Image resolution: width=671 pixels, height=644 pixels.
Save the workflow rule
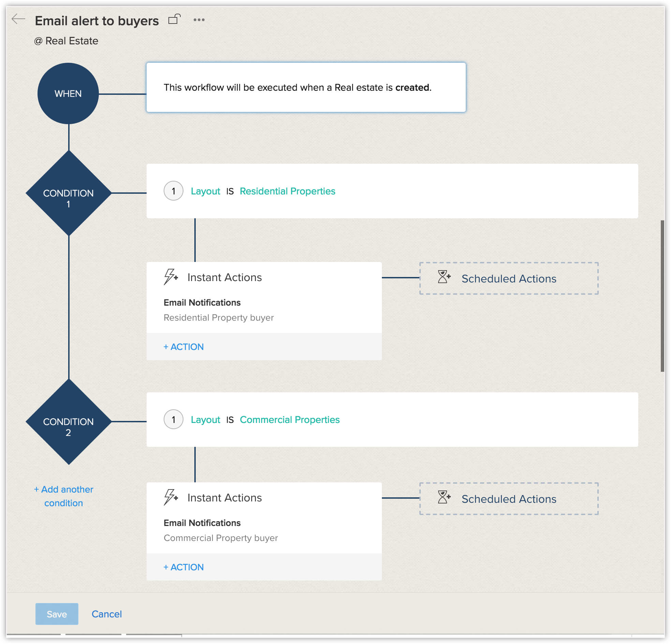[57, 614]
